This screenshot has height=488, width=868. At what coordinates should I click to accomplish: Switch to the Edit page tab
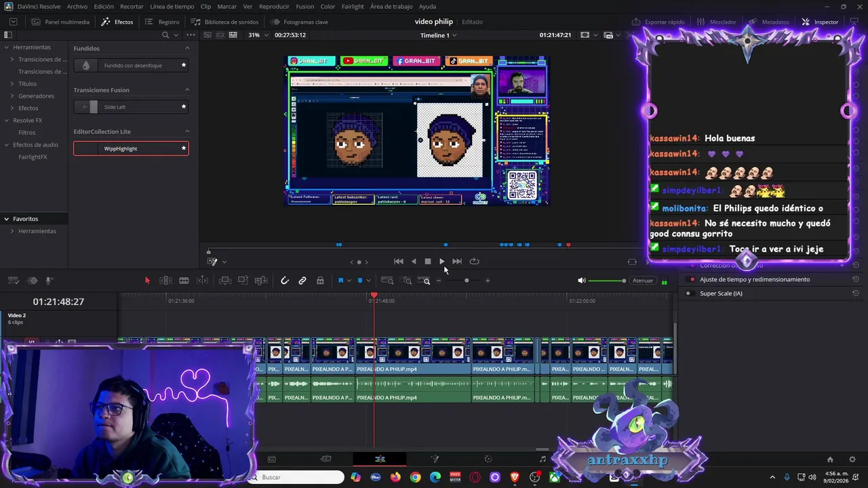pos(380,459)
